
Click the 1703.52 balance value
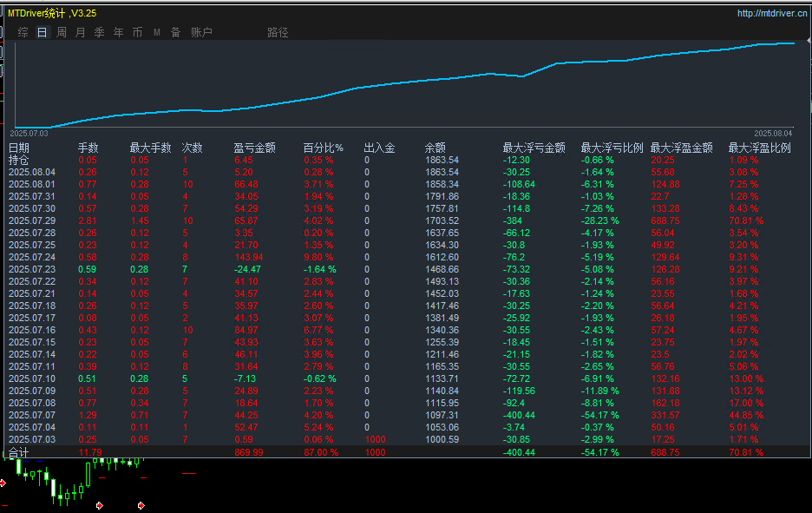[442, 220]
